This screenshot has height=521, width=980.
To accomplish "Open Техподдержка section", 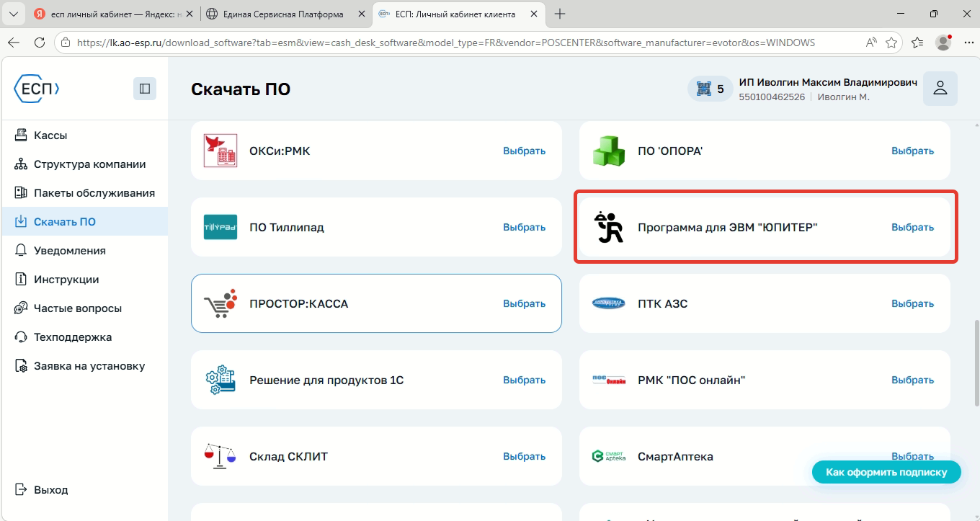I will [84, 337].
